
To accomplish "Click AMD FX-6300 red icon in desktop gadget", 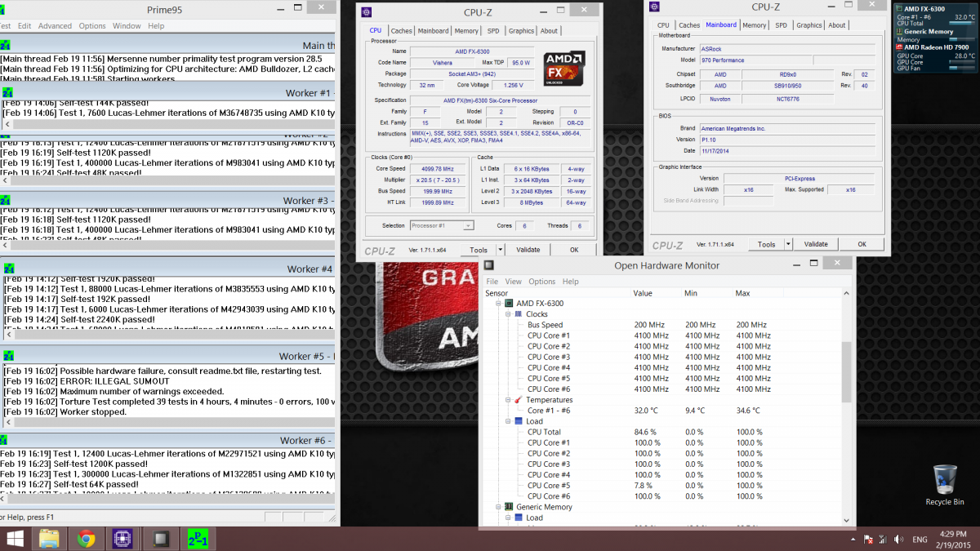I will click(x=900, y=9).
